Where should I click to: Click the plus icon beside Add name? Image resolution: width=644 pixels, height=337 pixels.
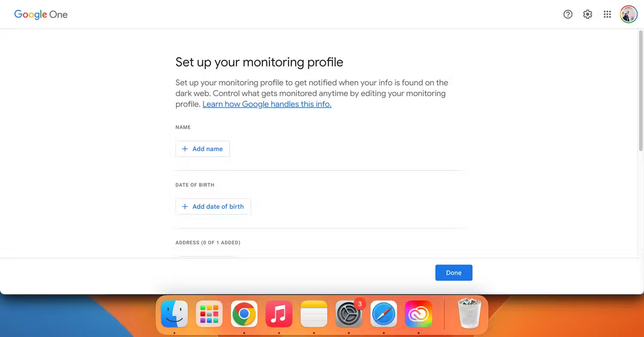pyautogui.click(x=185, y=149)
